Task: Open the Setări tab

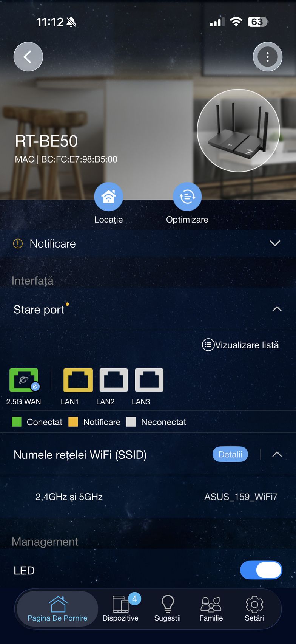Action: pyautogui.click(x=254, y=608)
